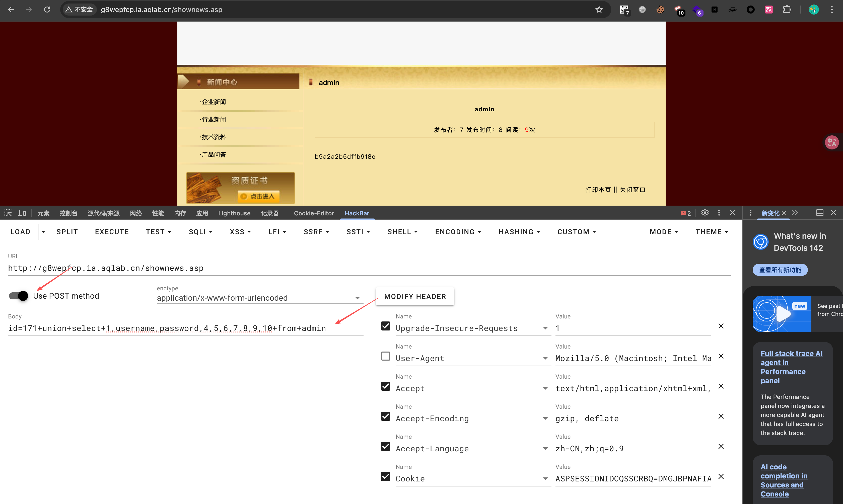Open DevTools settings gear icon

click(x=705, y=213)
